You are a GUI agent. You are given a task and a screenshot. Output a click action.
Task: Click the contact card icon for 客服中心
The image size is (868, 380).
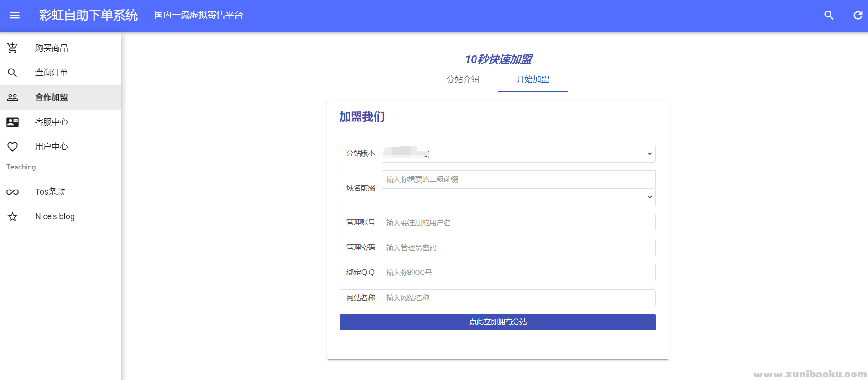point(13,122)
